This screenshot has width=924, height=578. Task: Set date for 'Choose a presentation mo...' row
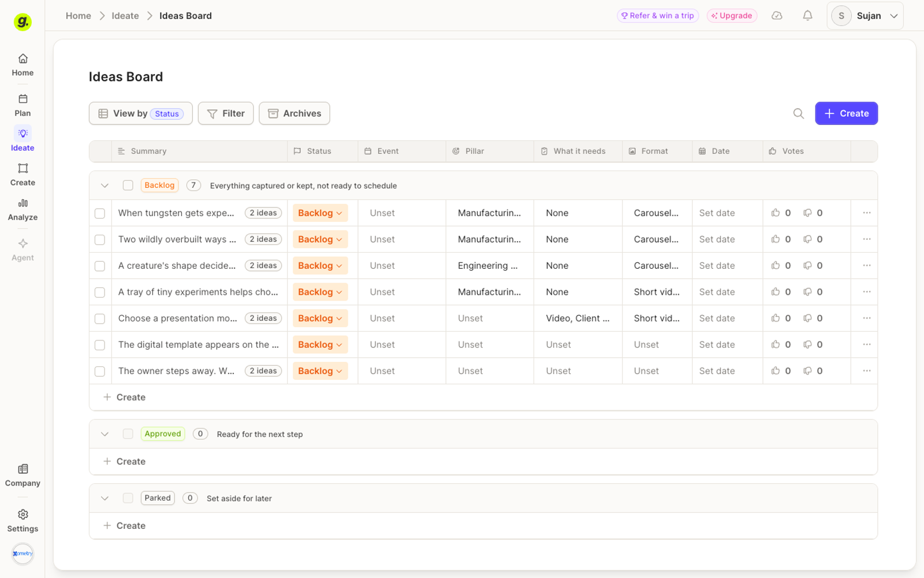[717, 318]
